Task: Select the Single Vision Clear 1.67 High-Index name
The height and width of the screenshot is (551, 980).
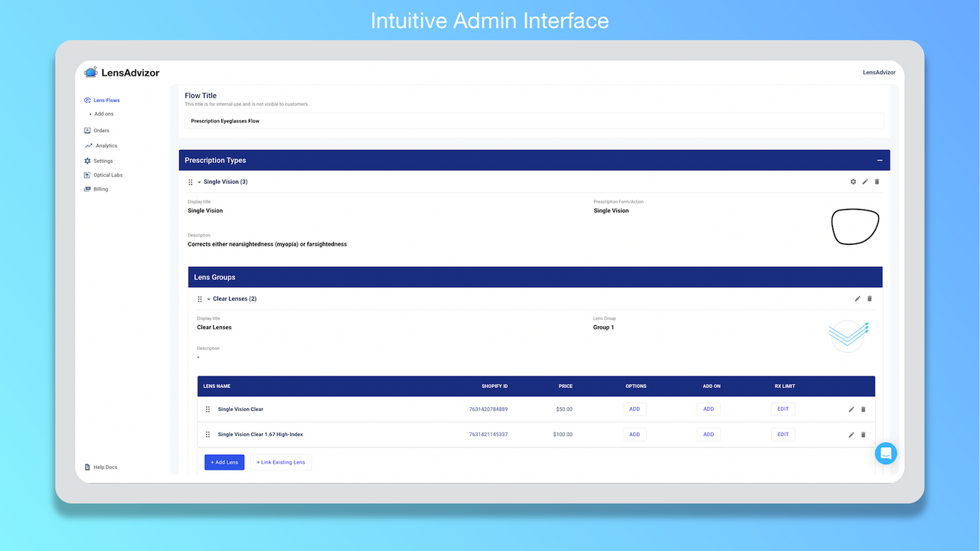Action: point(260,435)
